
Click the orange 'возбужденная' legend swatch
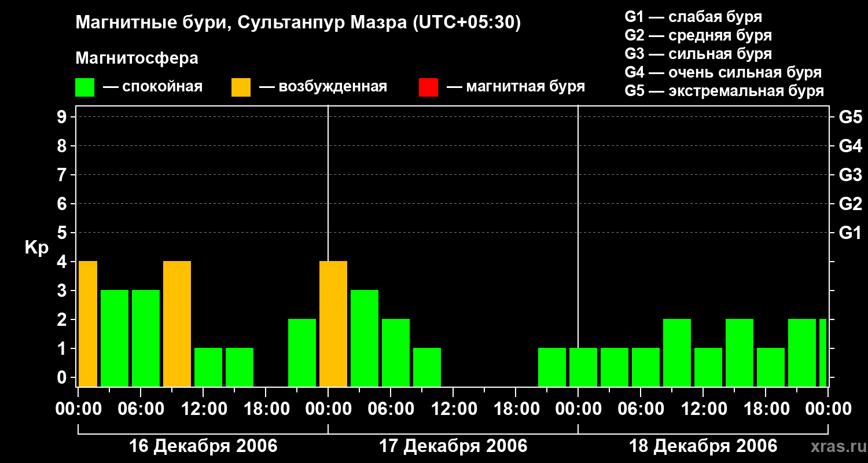click(241, 87)
